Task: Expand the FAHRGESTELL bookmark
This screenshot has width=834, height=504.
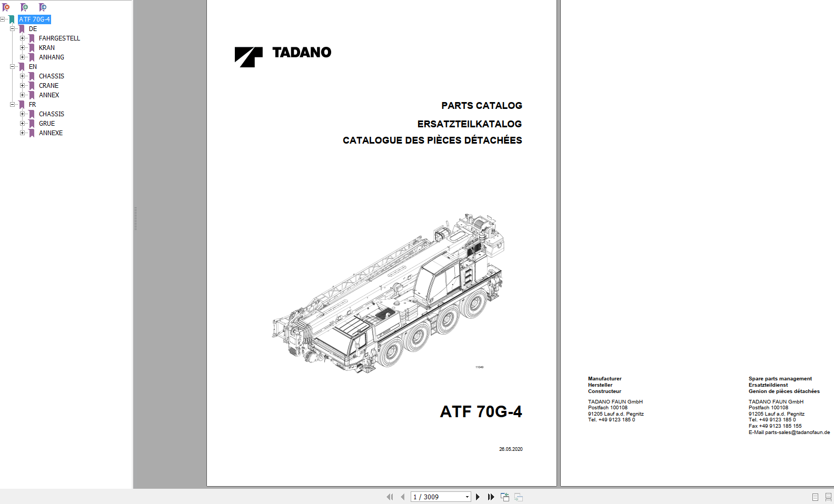Action: [23, 38]
